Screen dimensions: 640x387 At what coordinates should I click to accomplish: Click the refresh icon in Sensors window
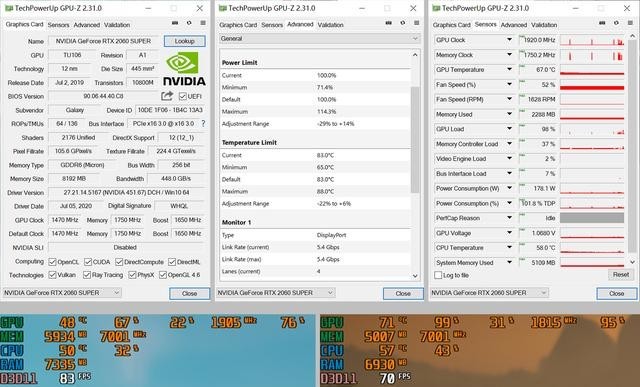point(616,23)
